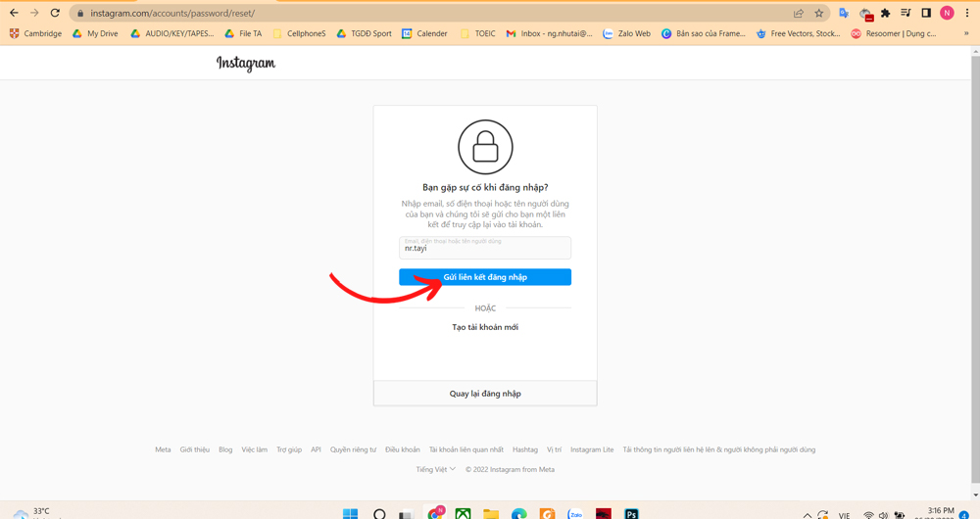Viewport: 980px width, 519px height.
Task: Open the Calender bookmark
Action: coord(424,33)
